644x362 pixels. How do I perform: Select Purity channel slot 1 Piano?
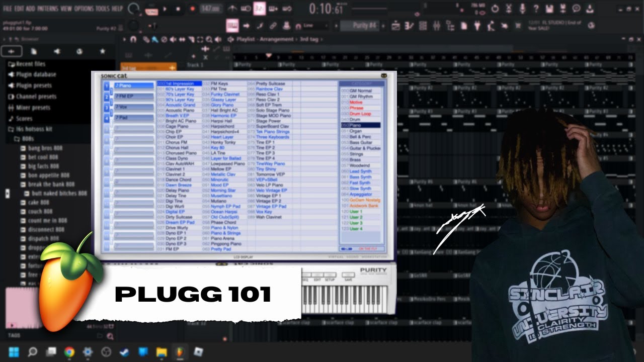[134, 86]
